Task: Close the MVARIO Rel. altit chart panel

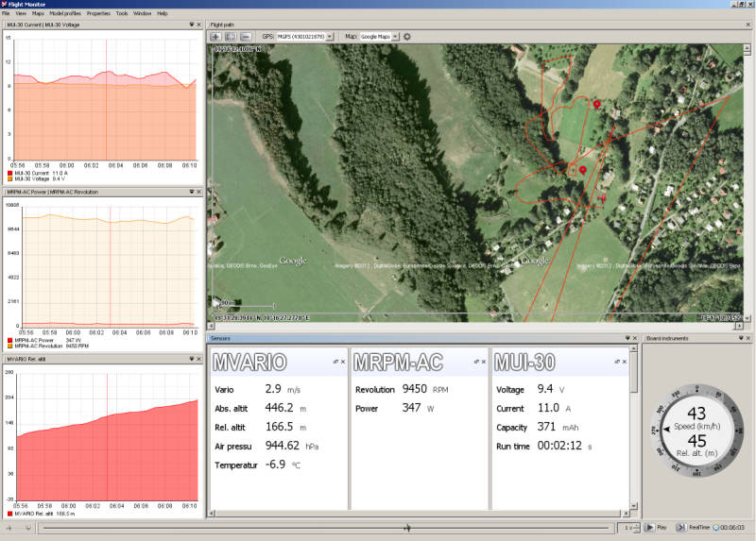Action: (x=198, y=359)
